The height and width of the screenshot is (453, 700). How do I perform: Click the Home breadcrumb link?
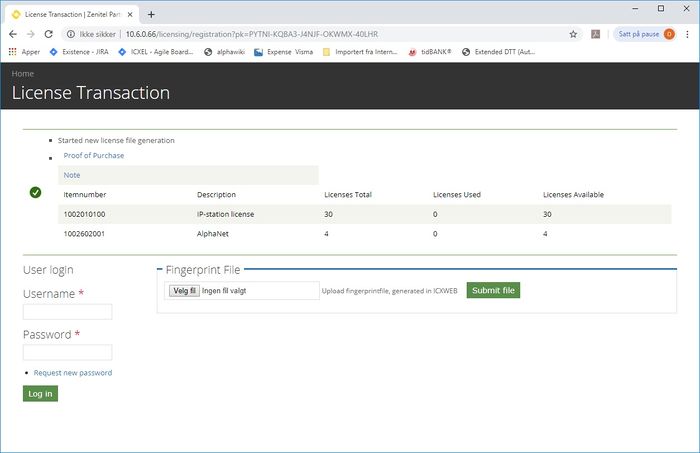click(22, 74)
